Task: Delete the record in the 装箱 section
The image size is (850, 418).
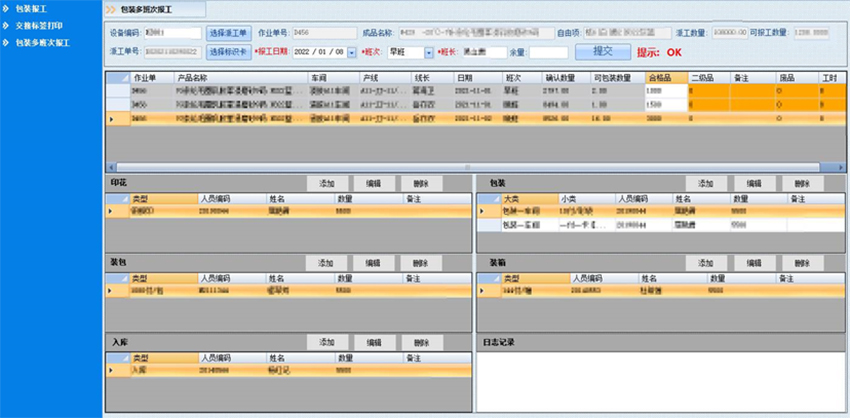Action: click(x=802, y=263)
